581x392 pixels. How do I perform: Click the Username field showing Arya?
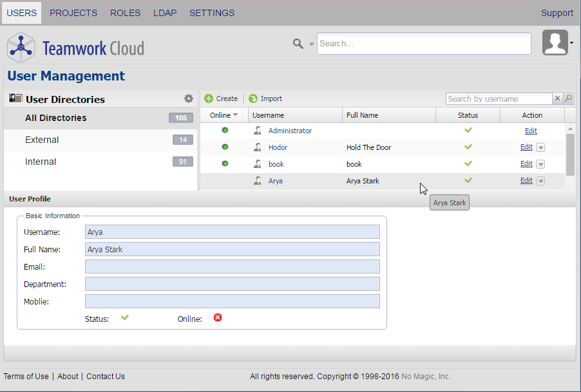click(233, 232)
